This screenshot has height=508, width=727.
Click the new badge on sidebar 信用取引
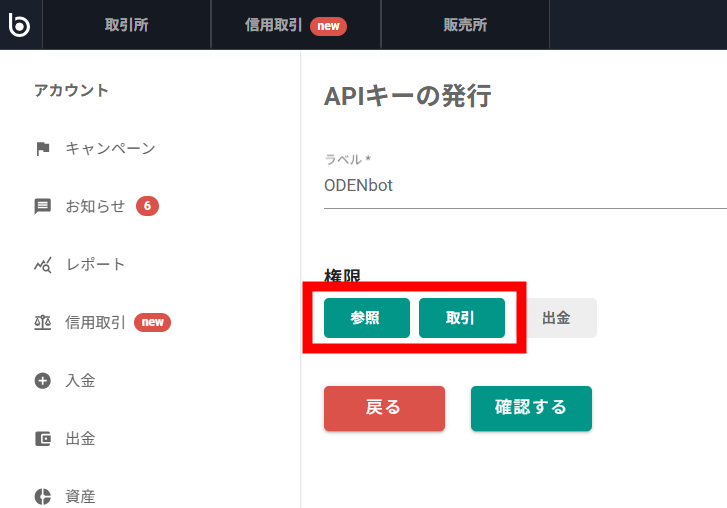click(x=152, y=323)
